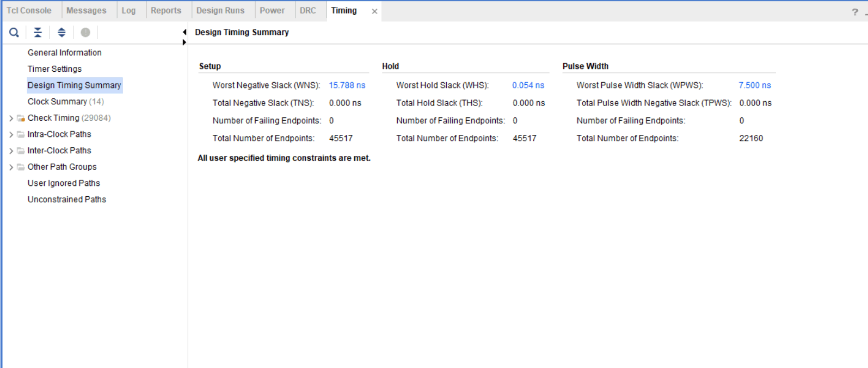Select Intra-Clock Paths tree item
The image size is (868, 368).
pyautogui.click(x=59, y=134)
